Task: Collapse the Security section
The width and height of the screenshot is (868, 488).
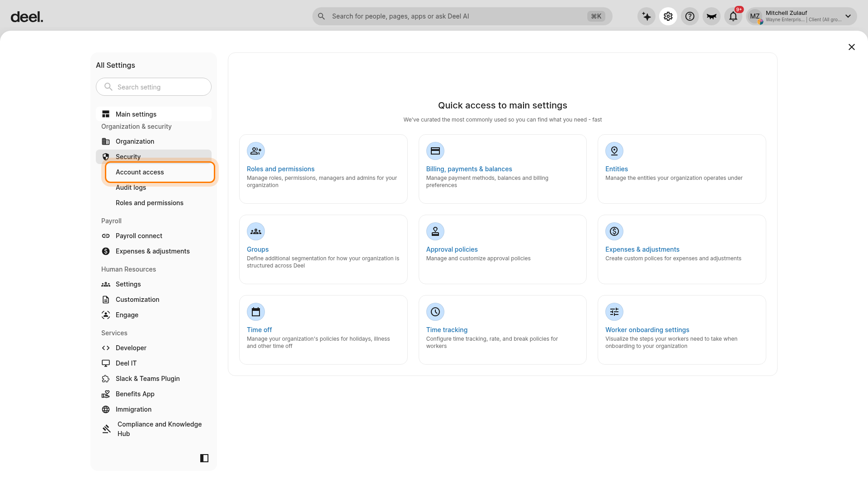Action: tap(154, 156)
